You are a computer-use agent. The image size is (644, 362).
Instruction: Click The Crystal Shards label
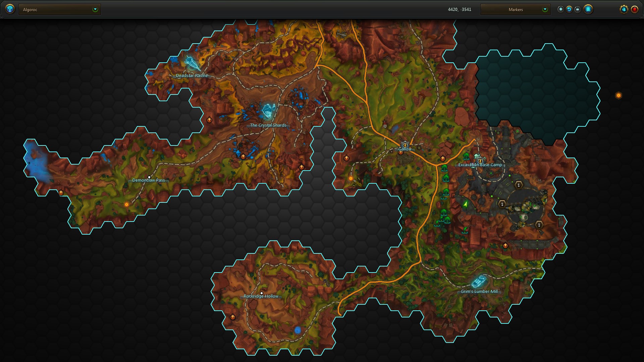268,125
